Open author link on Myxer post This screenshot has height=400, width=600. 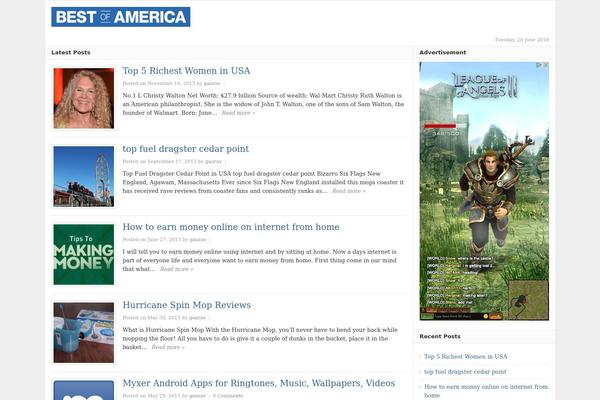click(x=197, y=396)
